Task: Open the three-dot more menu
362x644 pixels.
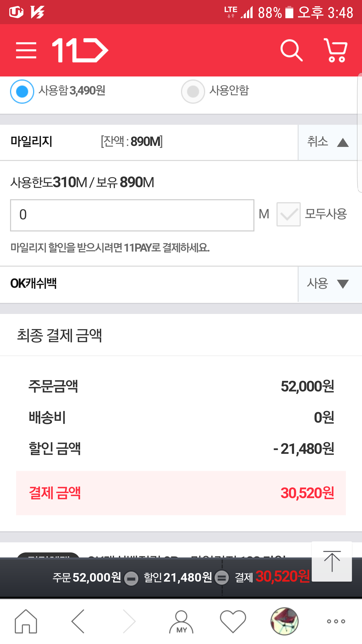Action: 336,621
